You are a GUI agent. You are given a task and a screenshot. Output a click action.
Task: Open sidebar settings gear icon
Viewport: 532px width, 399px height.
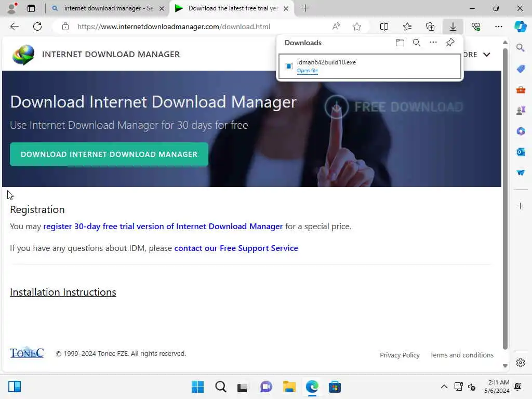520,363
